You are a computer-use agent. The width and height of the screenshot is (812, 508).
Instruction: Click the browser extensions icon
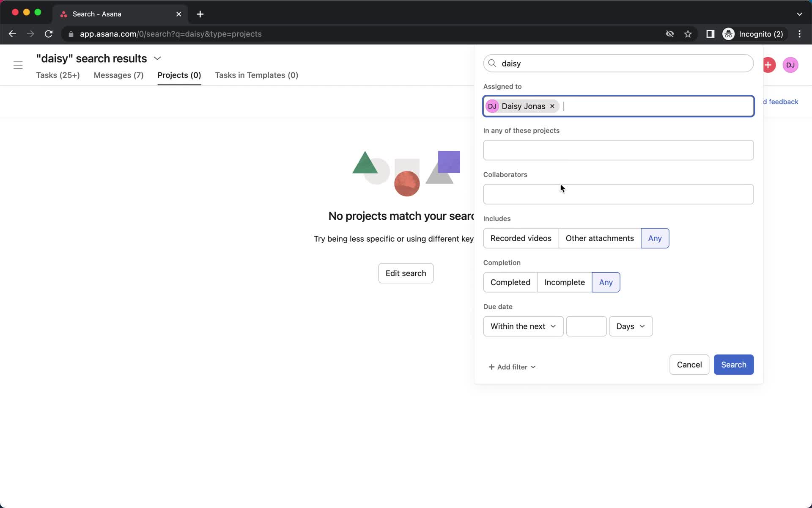coord(710,34)
